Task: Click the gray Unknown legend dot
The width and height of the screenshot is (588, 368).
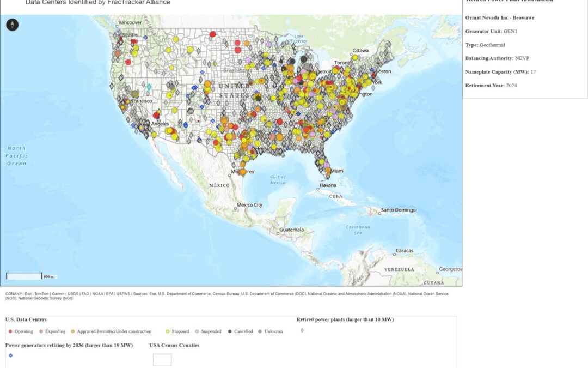Action: point(260,331)
